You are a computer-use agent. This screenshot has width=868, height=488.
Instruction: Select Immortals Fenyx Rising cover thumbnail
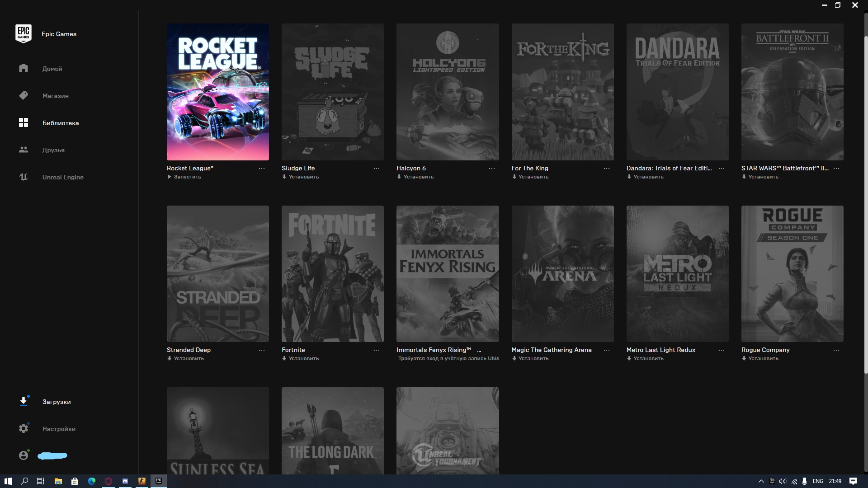click(x=448, y=274)
